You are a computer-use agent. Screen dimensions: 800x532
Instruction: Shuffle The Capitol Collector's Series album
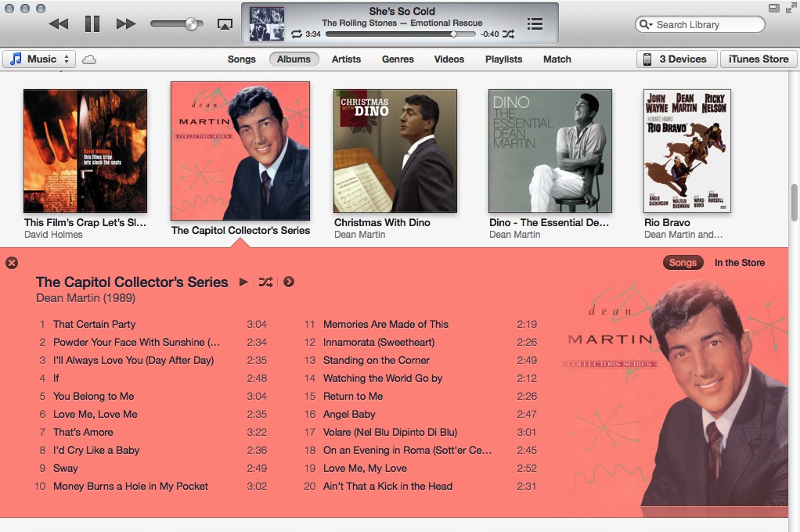[x=265, y=282]
